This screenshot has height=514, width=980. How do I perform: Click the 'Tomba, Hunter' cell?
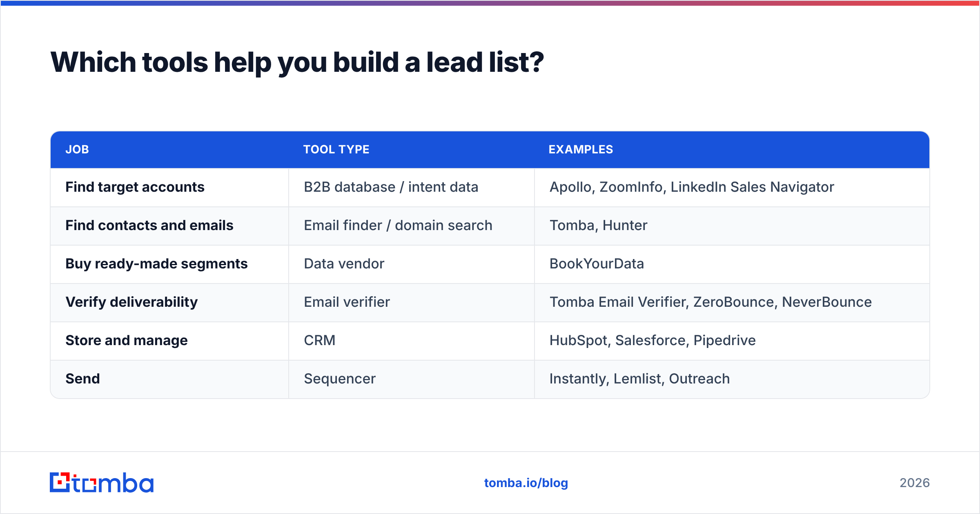tap(732, 226)
